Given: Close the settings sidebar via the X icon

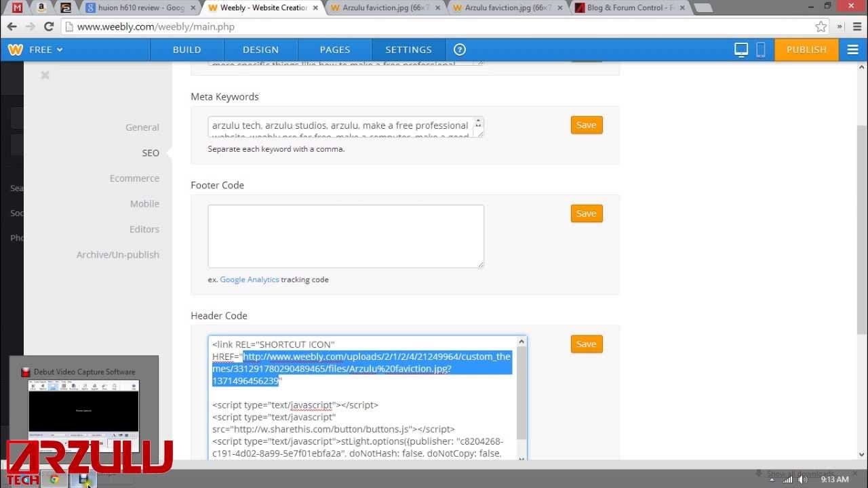Looking at the screenshot, I should coord(45,75).
